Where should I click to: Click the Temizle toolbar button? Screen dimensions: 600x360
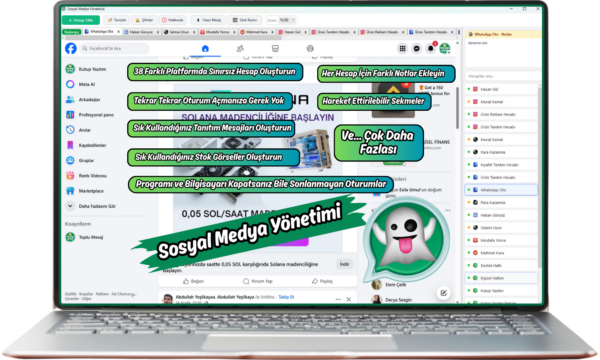(x=117, y=20)
